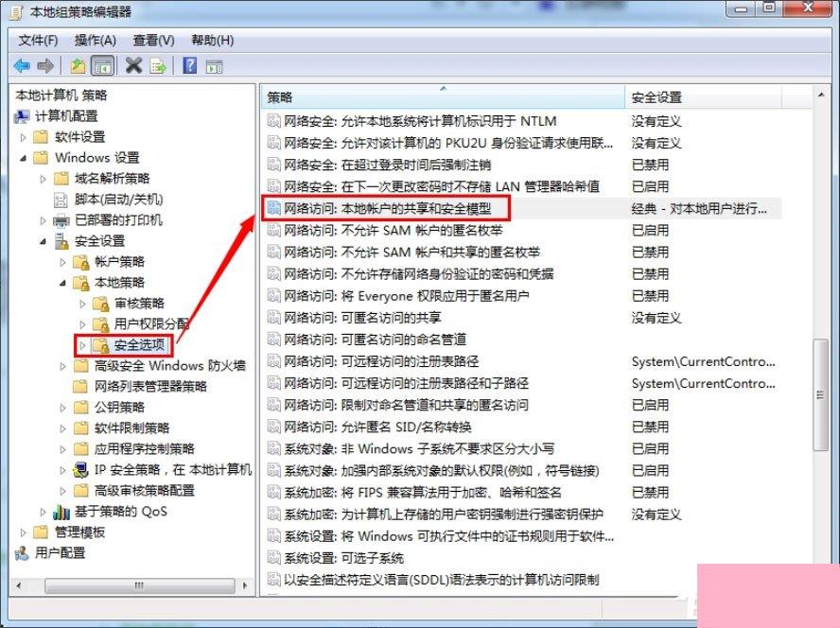Screen dimensions: 840x628
Task: Collapse the 本地策略 tree node
Action: point(62,283)
